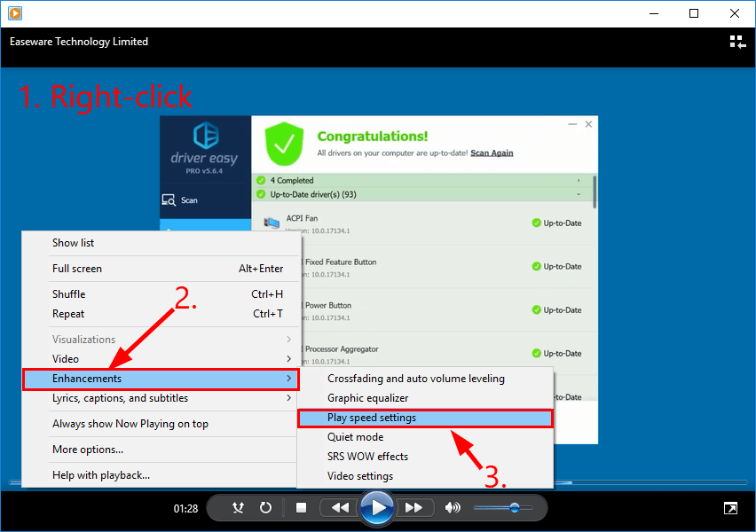This screenshot has height=532, width=756.
Task: Select Play speed settings
Action: coord(425,418)
